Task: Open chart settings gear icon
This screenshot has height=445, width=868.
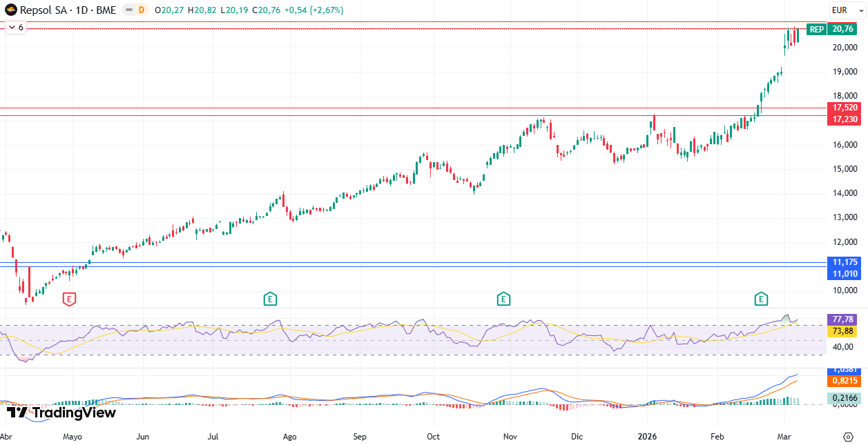Action: (848, 437)
